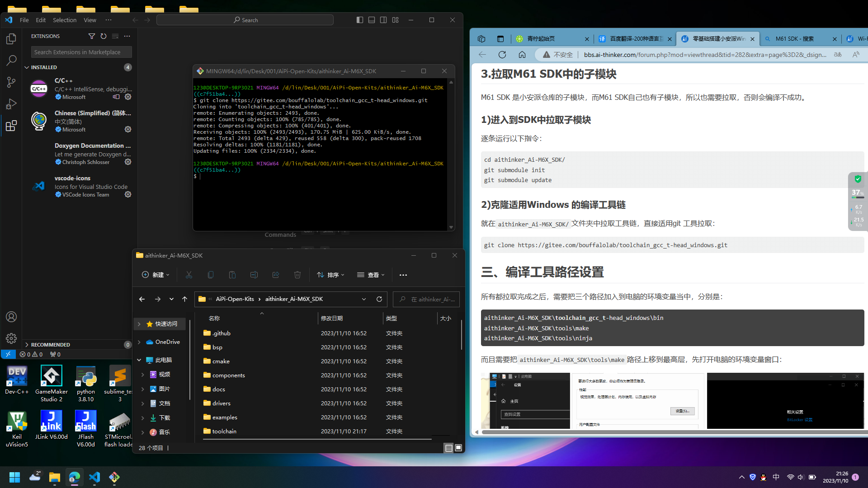Viewport: 868px width, 488px height.
Task: Collapse 此电脑 in navigation pane
Action: [139, 360]
